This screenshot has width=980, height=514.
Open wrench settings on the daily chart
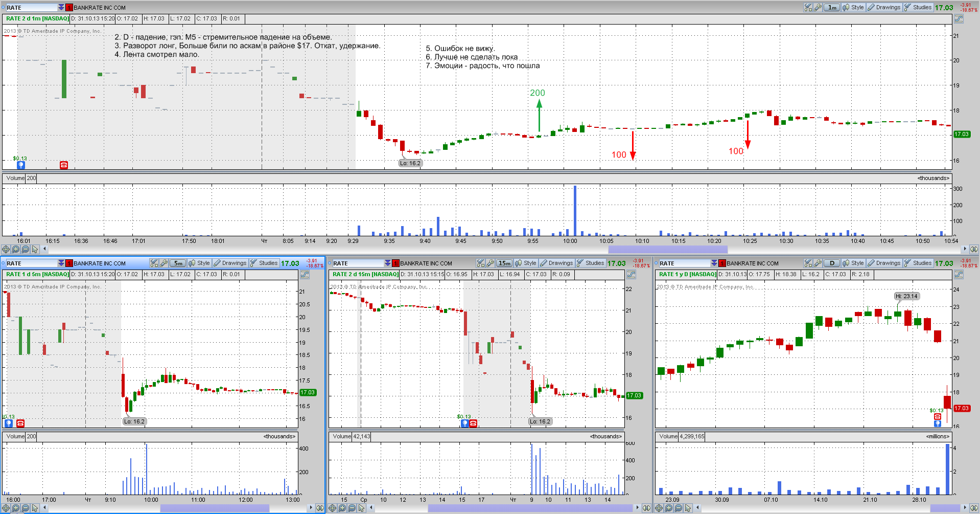point(818,263)
